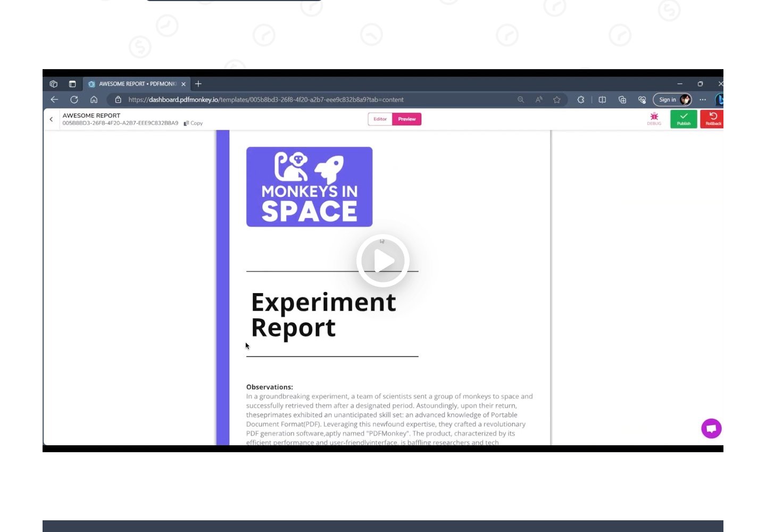Click the AWESOME REPORT template title

[91, 115]
